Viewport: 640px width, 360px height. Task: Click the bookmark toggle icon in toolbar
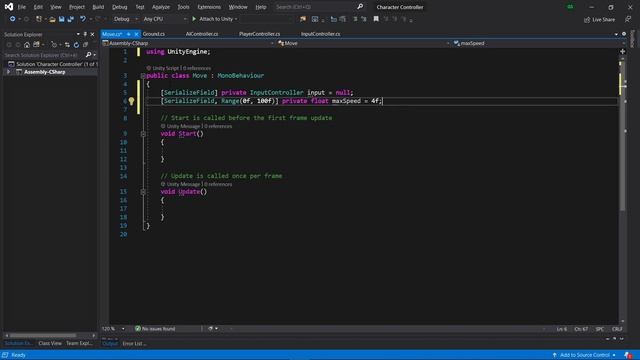[x=376, y=19]
